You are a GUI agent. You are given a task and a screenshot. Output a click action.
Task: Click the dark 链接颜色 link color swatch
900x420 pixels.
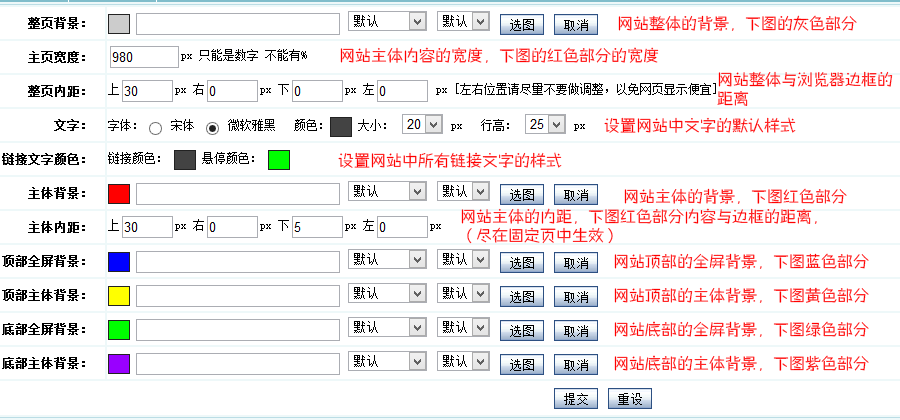click(x=184, y=159)
